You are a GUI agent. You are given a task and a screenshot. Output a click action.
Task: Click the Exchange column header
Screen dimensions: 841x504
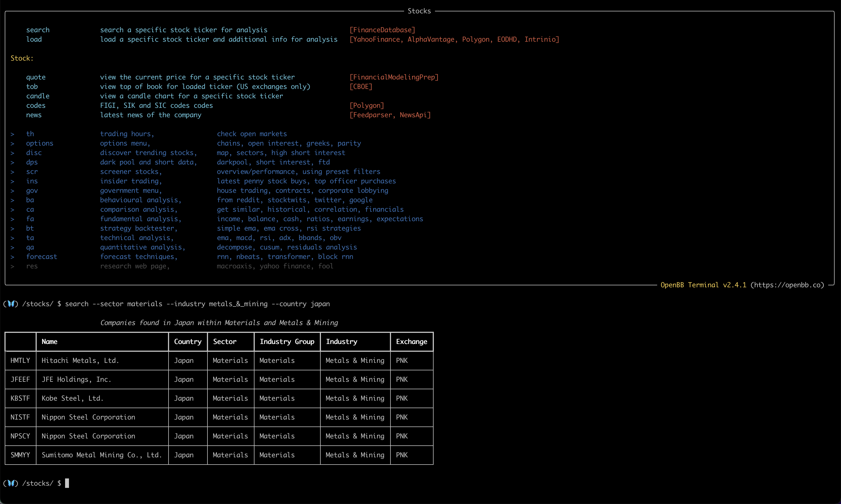click(x=411, y=341)
